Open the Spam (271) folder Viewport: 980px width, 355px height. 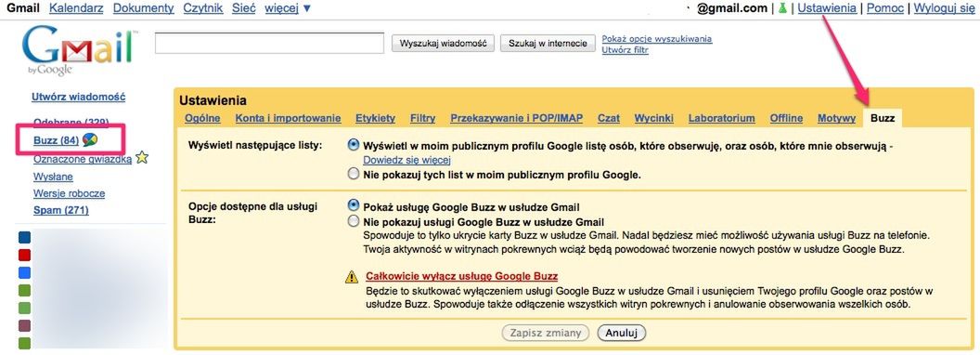[60, 210]
